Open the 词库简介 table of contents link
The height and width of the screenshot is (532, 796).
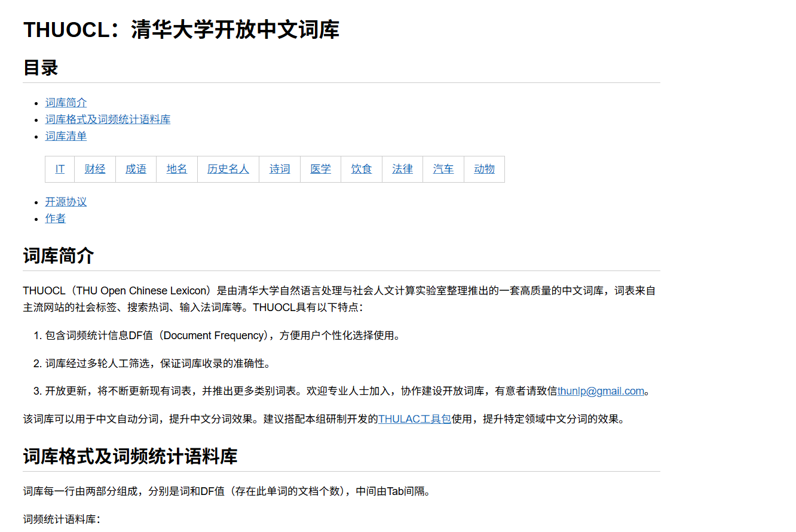(x=66, y=103)
